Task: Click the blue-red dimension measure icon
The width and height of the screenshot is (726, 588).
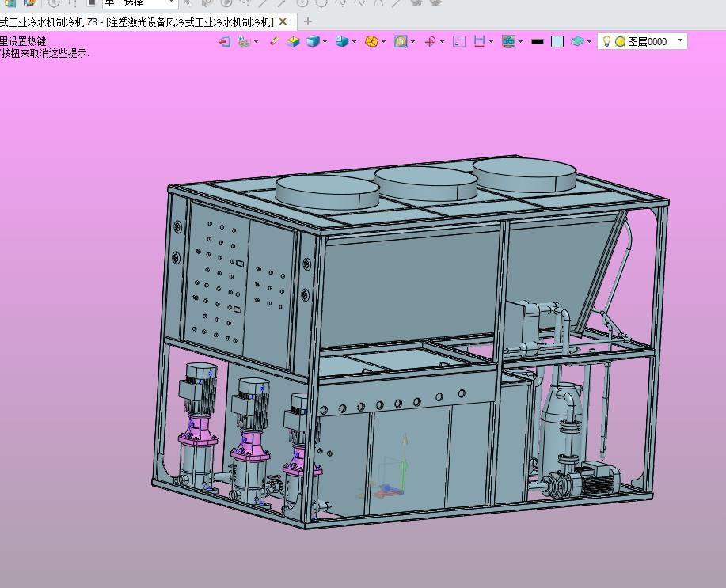Action: (479, 42)
